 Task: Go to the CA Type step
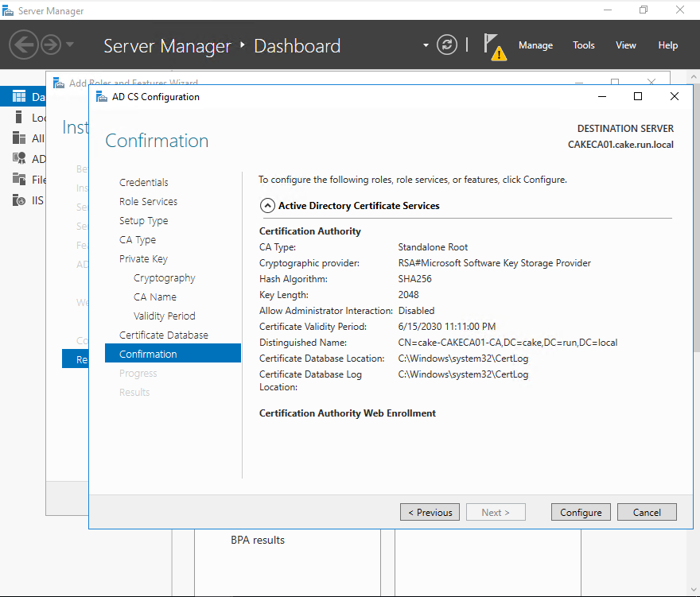(x=138, y=240)
